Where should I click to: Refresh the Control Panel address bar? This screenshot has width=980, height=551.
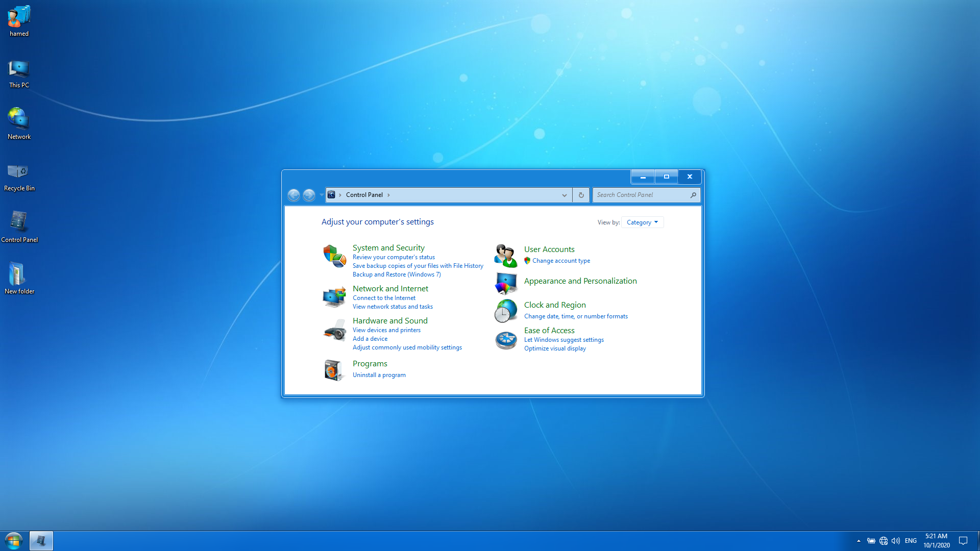581,195
